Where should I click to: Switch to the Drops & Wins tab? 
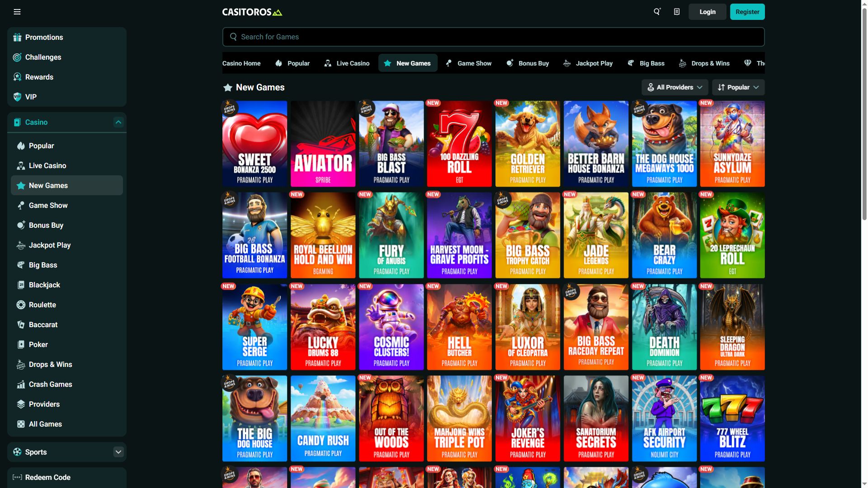pos(704,63)
